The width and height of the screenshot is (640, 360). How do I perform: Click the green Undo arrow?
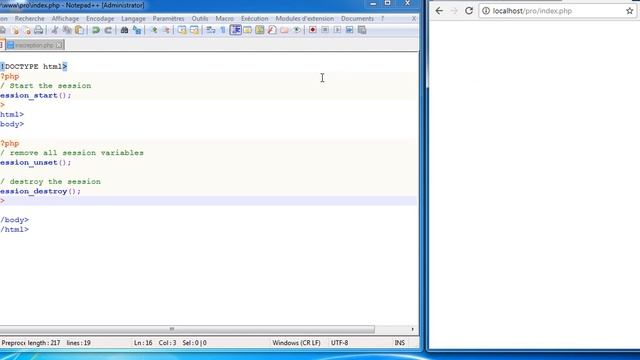[x=96, y=30]
